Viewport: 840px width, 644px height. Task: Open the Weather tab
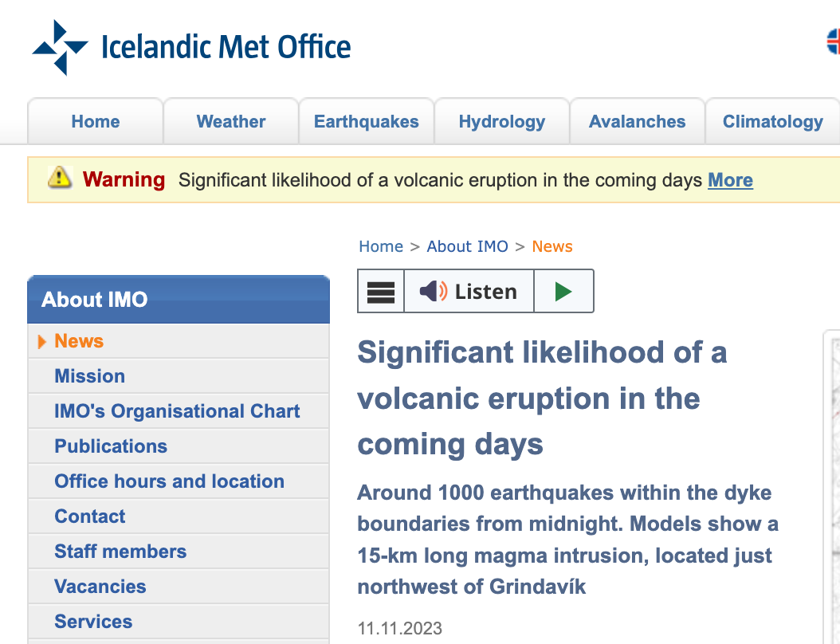(231, 122)
